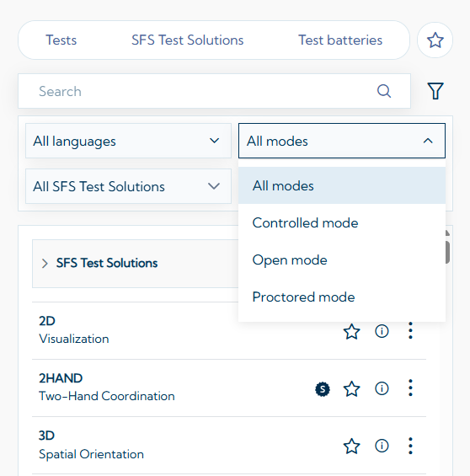The width and height of the screenshot is (470, 476).
Task: Open favorites with the top star icon
Action: [435, 40]
